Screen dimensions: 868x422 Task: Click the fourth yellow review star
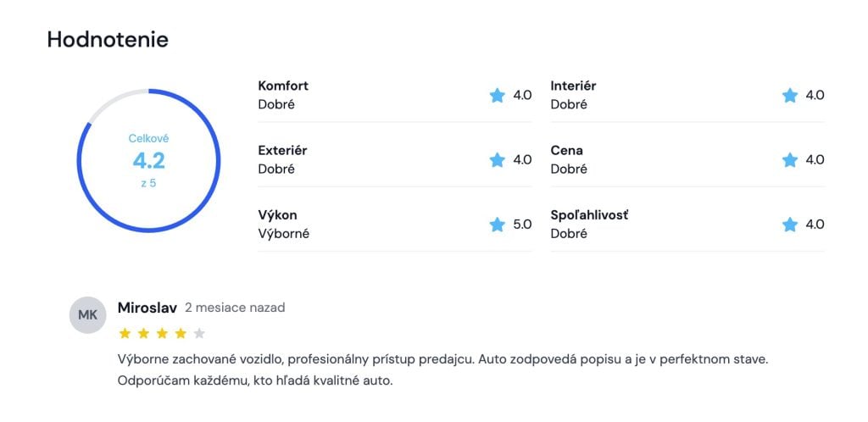click(x=181, y=333)
